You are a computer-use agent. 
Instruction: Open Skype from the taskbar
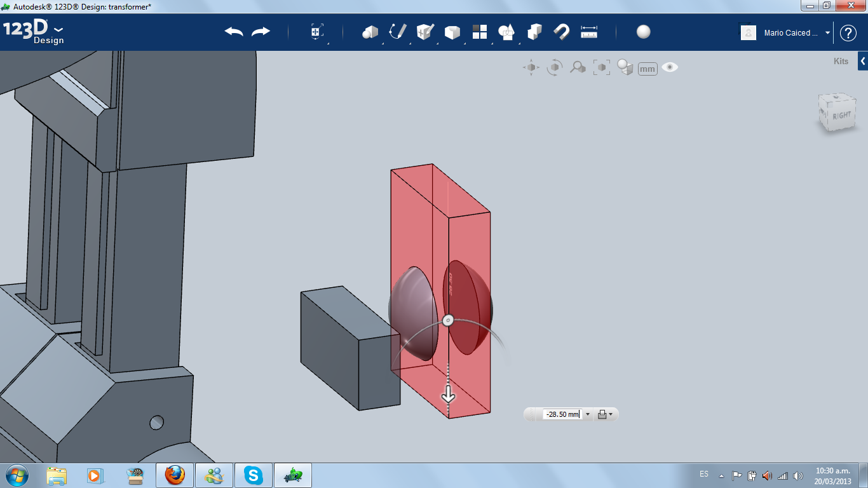point(254,475)
